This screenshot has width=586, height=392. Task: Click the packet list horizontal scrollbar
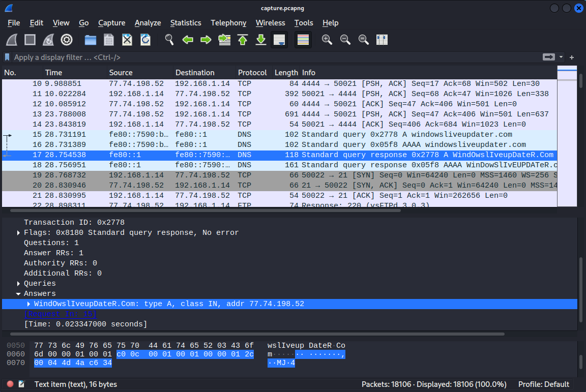pyautogui.click(x=206, y=211)
